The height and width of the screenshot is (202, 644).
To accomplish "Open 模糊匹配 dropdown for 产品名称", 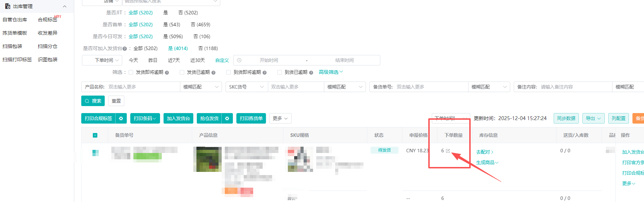I will [x=201, y=87].
